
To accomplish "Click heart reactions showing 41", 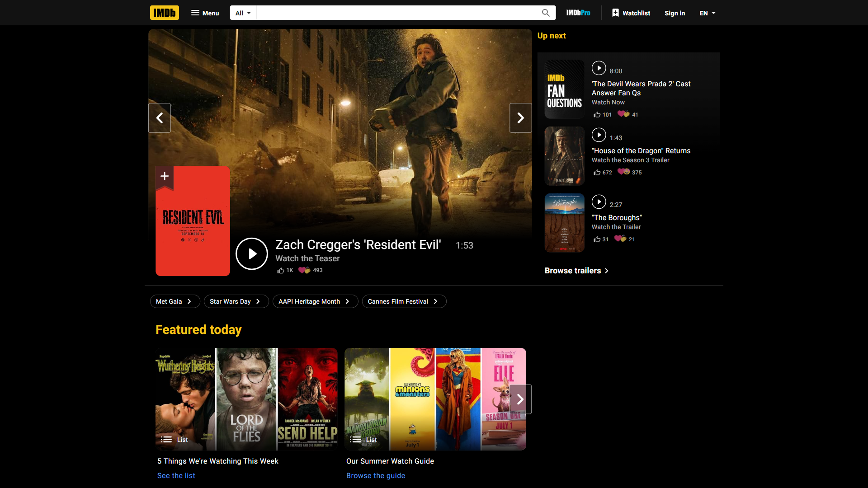I will (628, 114).
